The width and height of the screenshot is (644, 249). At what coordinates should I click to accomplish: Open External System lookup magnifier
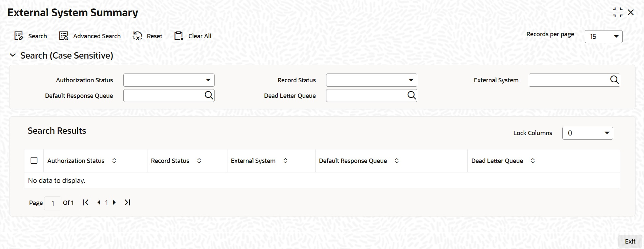click(x=614, y=80)
